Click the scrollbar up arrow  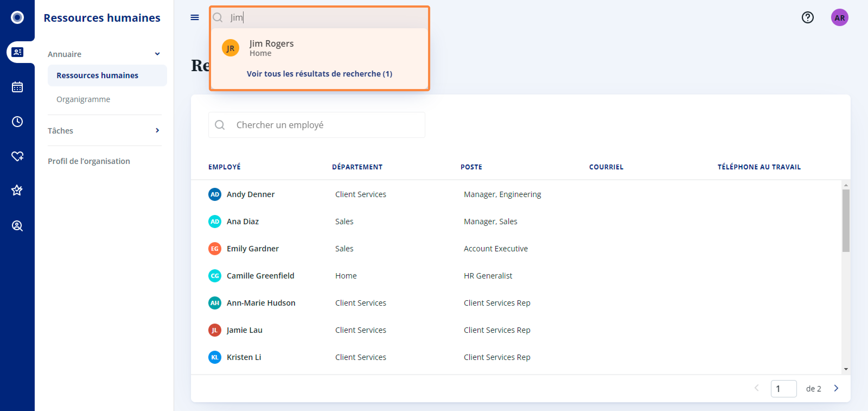click(845, 185)
